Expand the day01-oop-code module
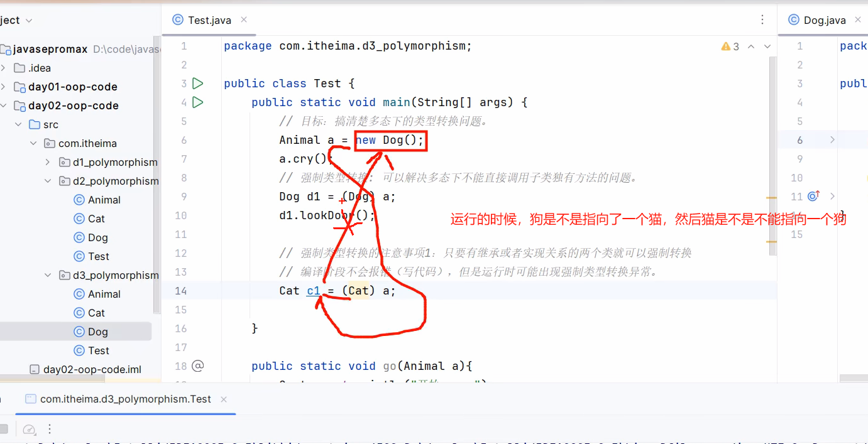 tap(4, 87)
